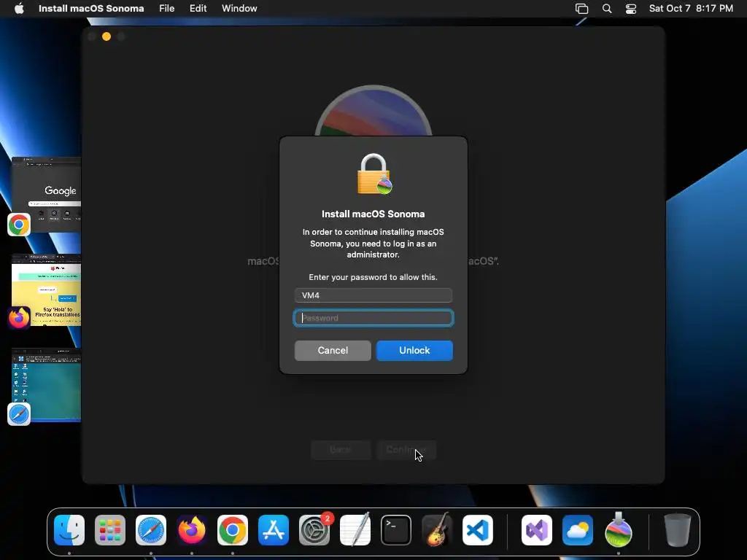Open Visual Studio Code from the Dock

[477, 530]
